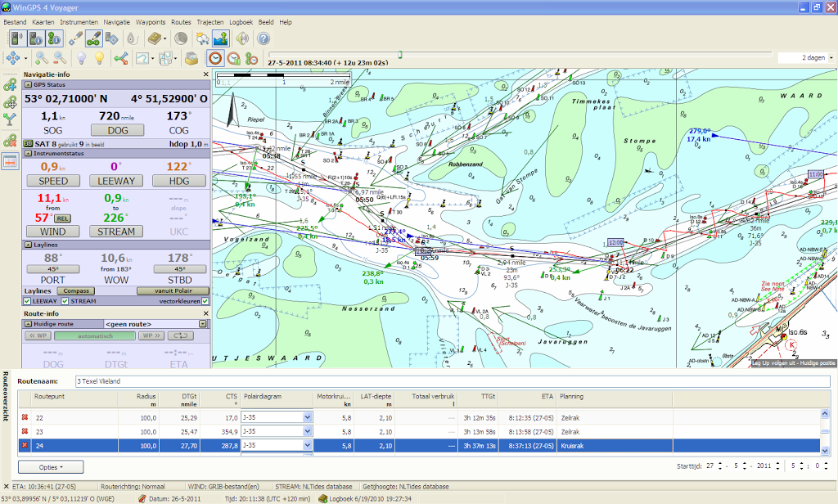Toggle the GPS instrument connection icon

pyautogui.click(x=16, y=38)
